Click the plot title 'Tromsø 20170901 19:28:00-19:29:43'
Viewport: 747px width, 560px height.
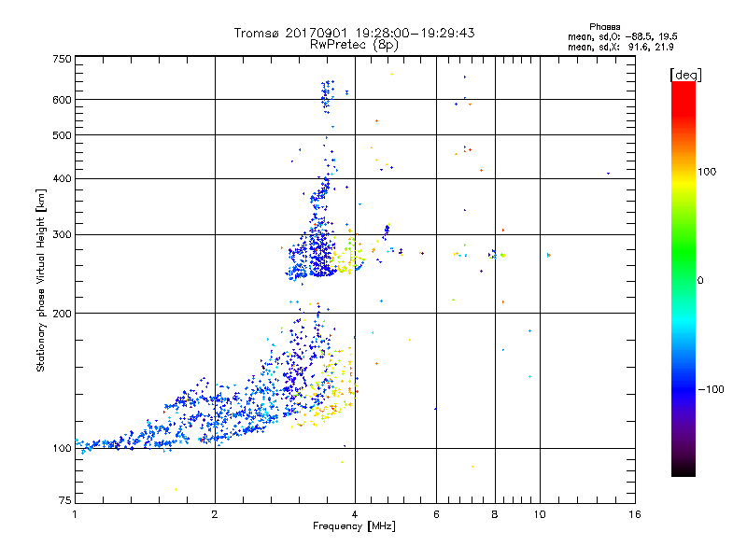pos(354,33)
